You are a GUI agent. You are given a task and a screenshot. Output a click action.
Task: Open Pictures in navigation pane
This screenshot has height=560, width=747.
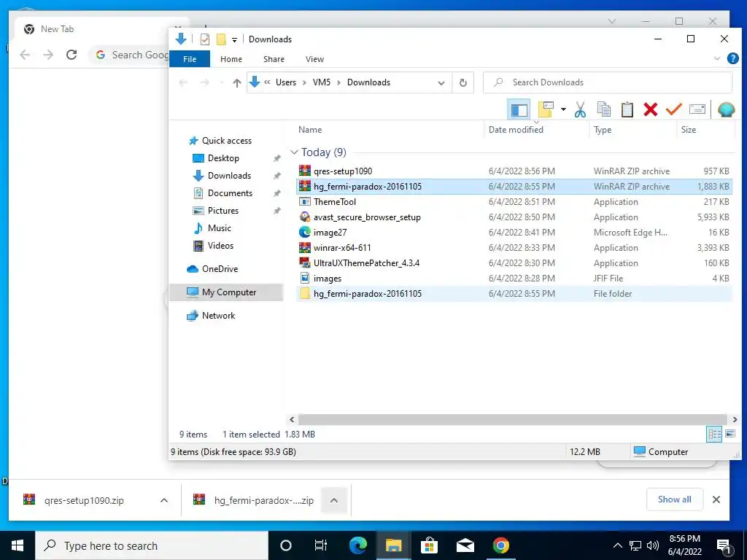(222, 211)
